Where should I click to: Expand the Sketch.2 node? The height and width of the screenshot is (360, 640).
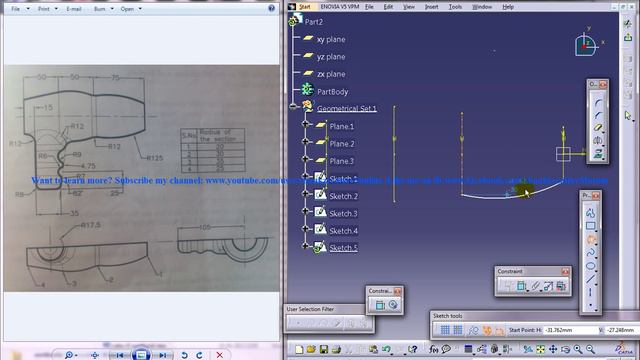point(305,193)
